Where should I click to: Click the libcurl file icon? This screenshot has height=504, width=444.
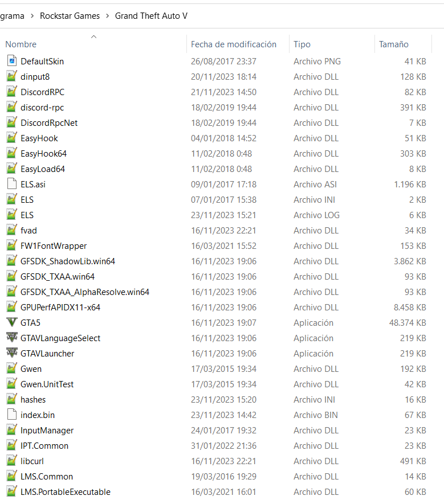(x=12, y=461)
